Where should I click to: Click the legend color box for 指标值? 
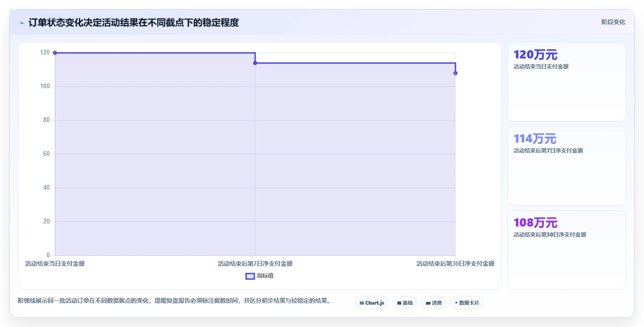coord(250,276)
